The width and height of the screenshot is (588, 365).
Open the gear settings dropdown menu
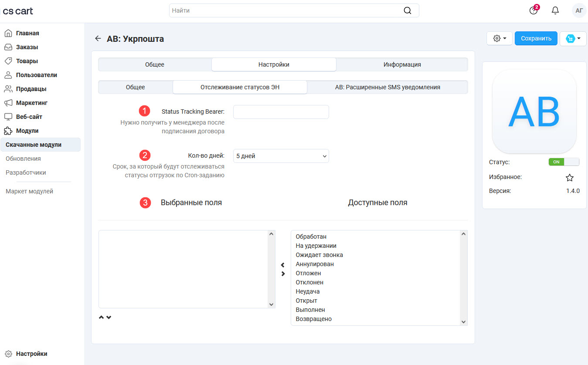(500, 38)
